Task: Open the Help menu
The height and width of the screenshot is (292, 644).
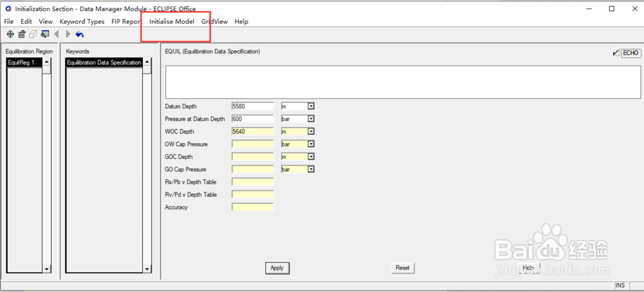Action: 241,21
